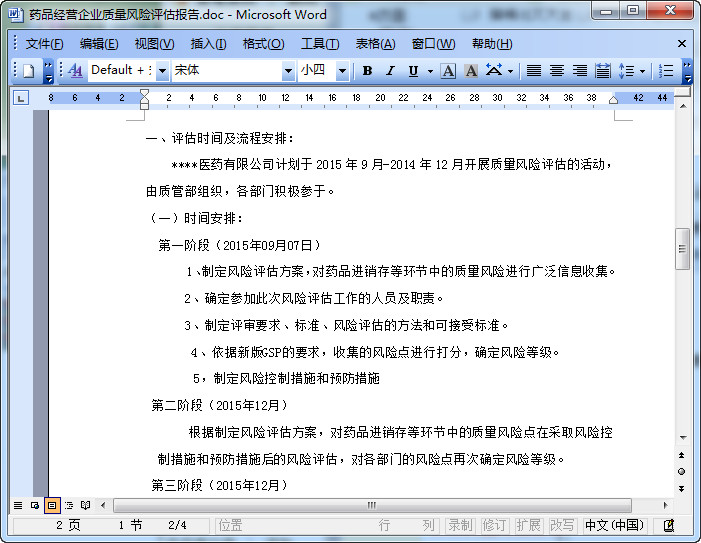701x543 pixels.
Task: Switch to Web Layout view
Action: tap(35, 505)
